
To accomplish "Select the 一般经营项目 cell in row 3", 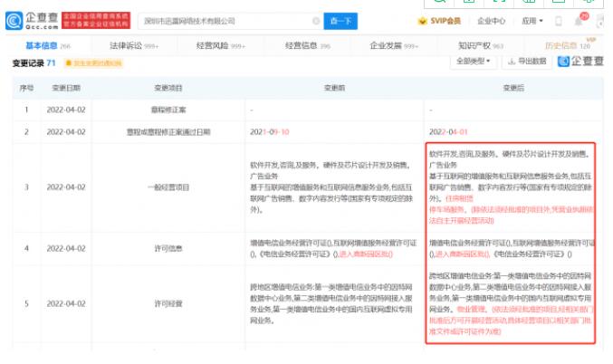I will coord(168,187).
